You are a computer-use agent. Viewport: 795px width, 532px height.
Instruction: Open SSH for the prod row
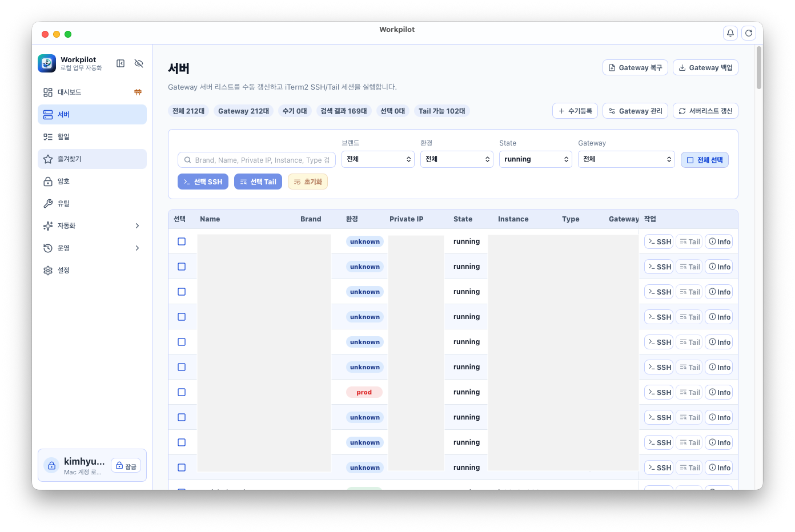click(x=659, y=392)
